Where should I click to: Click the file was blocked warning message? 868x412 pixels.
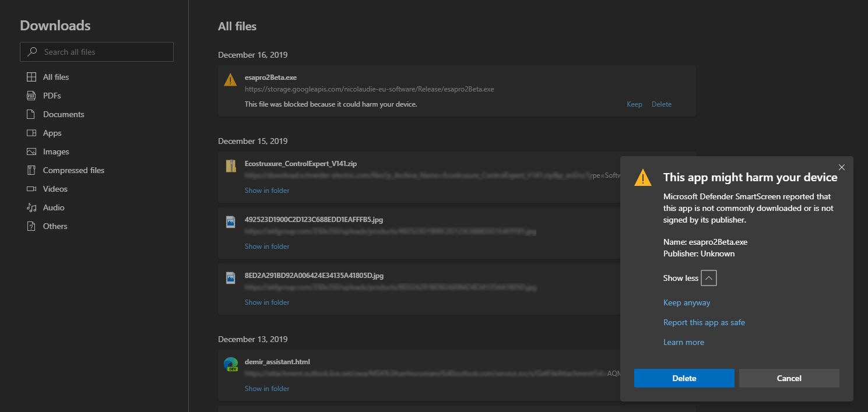click(331, 104)
